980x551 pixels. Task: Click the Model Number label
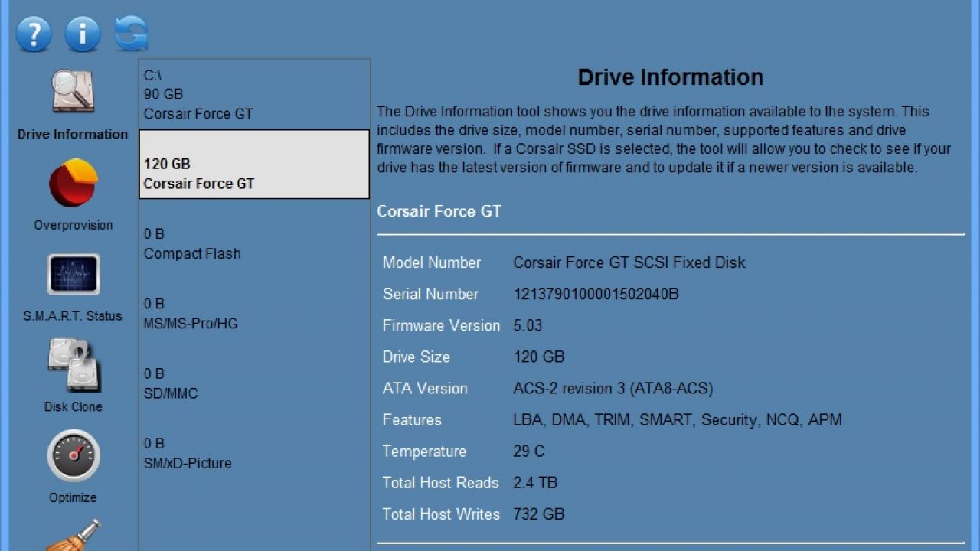(x=432, y=262)
